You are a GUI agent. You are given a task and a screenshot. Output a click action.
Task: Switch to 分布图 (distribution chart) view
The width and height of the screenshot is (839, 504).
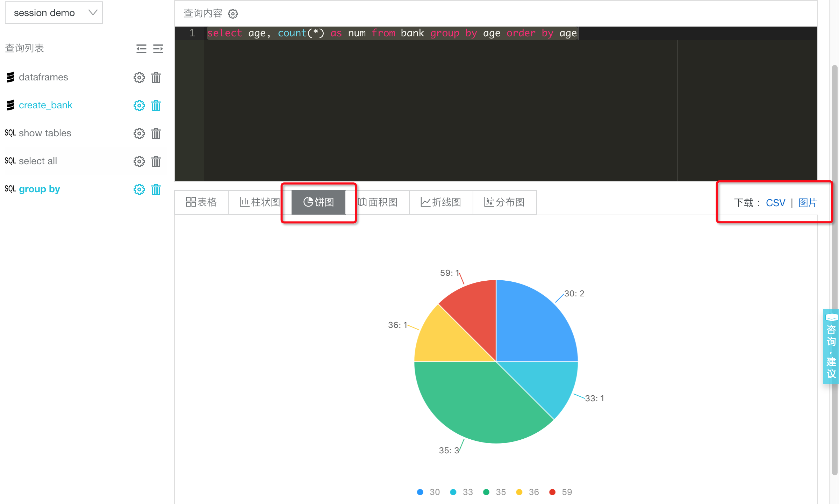pyautogui.click(x=503, y=201)
